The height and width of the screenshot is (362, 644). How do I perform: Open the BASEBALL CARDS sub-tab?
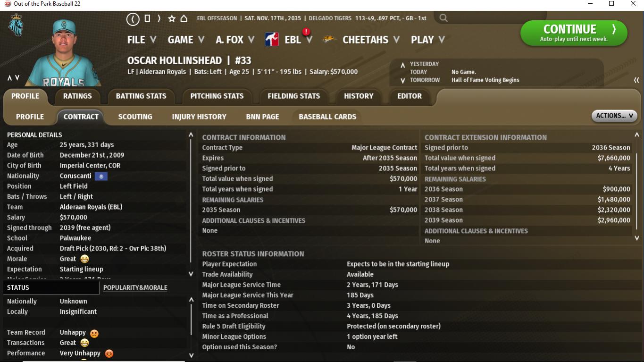[x=327, y=117]
